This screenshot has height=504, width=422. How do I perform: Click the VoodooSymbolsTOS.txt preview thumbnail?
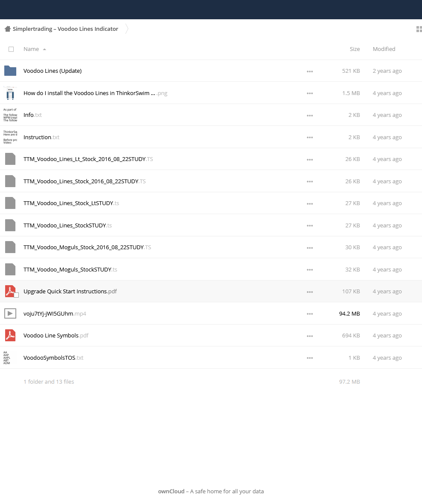[10, 358]
